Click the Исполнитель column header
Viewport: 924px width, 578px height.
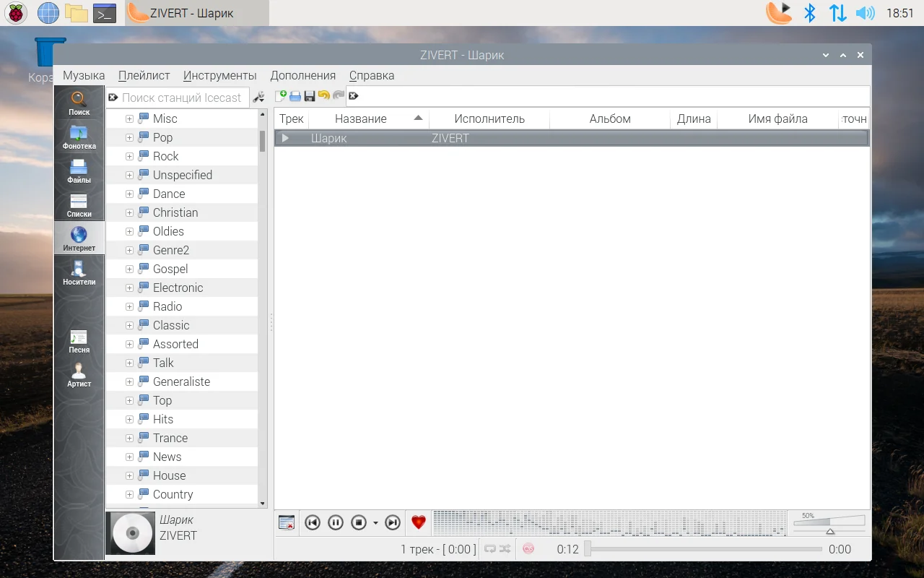click(x=489, y=119)
